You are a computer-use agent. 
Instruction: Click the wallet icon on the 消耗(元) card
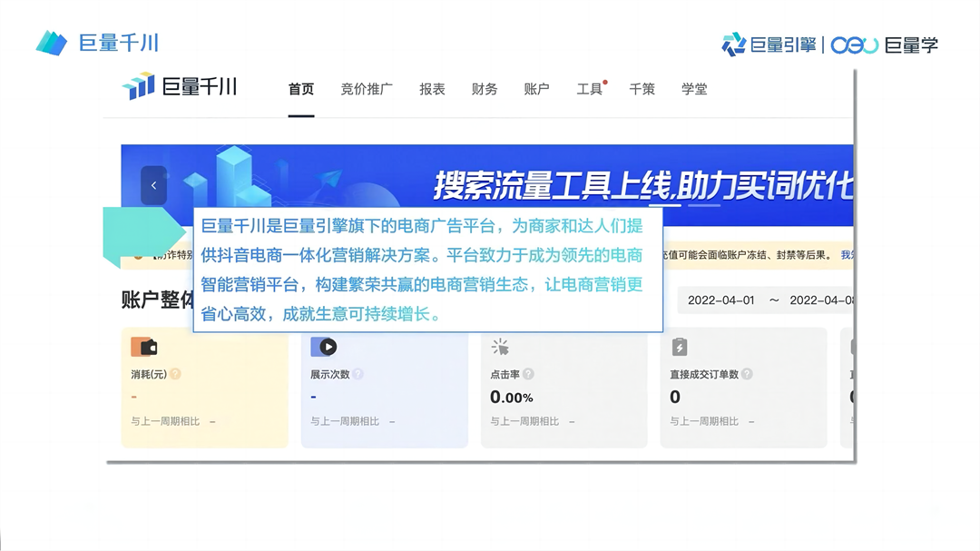(143, 346)
